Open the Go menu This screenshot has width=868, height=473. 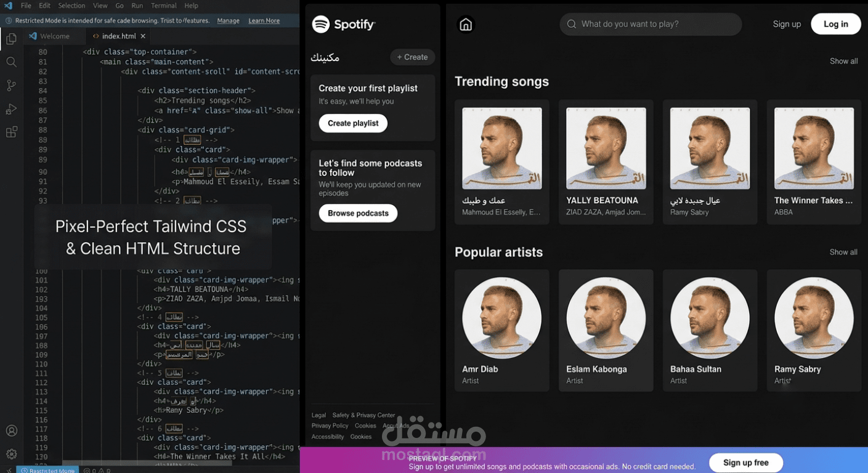tap(120, 6)
